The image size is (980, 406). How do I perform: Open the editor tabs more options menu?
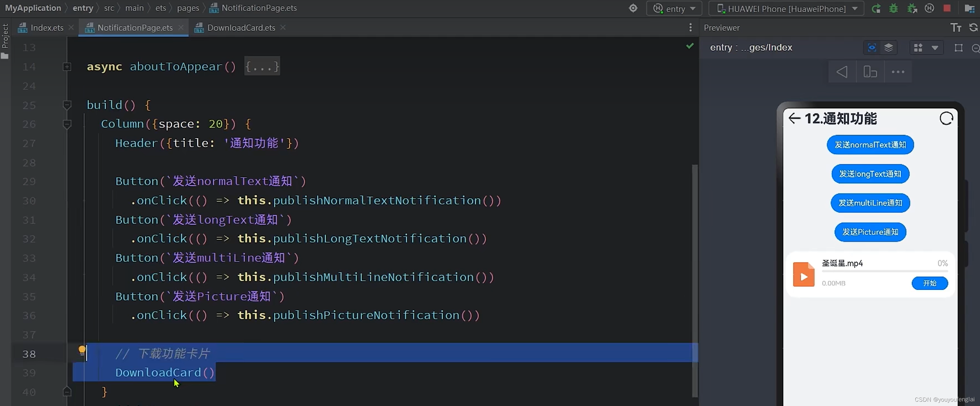click(690, 27)
